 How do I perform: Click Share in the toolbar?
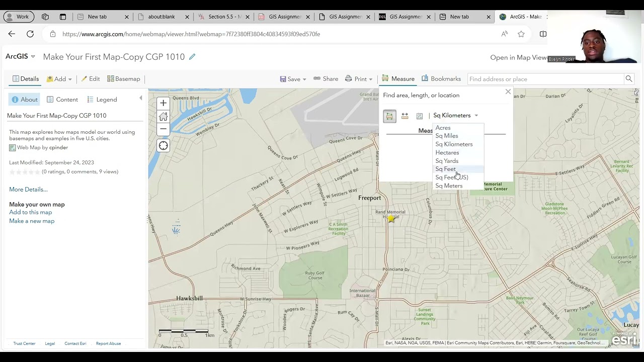click(326, 79)
